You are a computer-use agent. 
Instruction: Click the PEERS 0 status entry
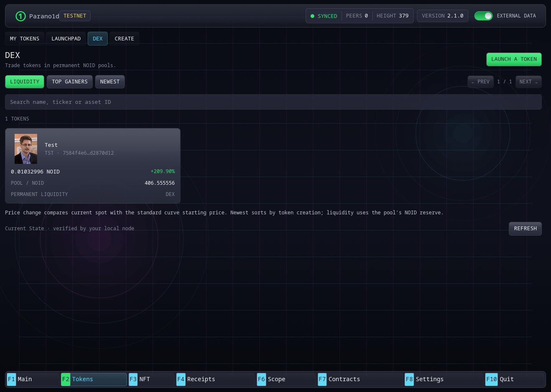coord(357,16)
